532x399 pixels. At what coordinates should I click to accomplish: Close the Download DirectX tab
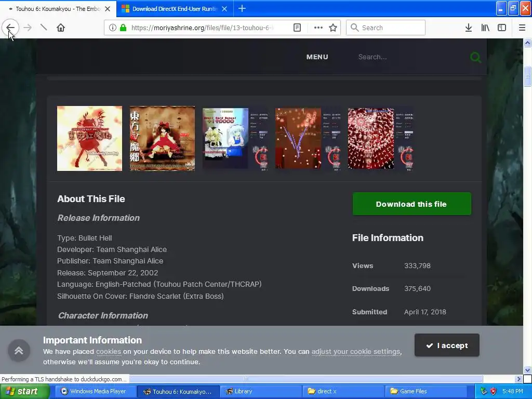coord(224,9)
